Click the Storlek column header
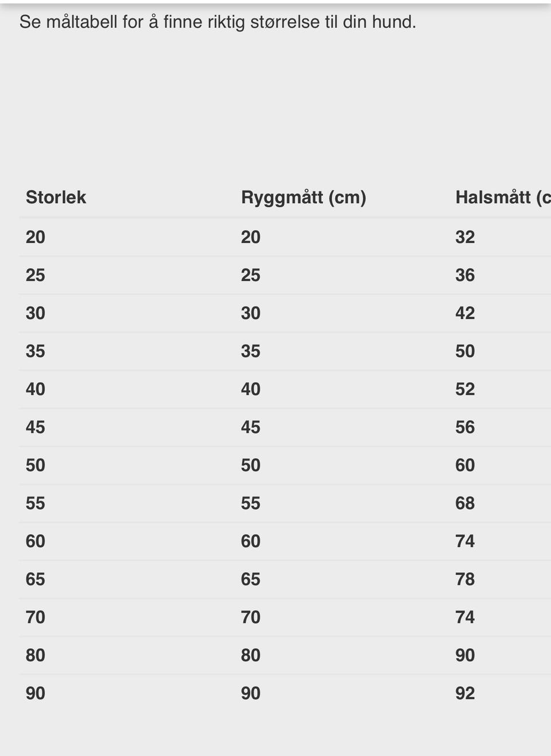 (56, 197)
